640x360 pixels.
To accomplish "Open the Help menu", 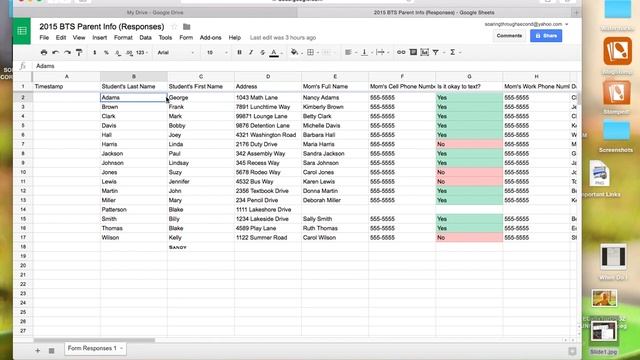I will [235, 38].
